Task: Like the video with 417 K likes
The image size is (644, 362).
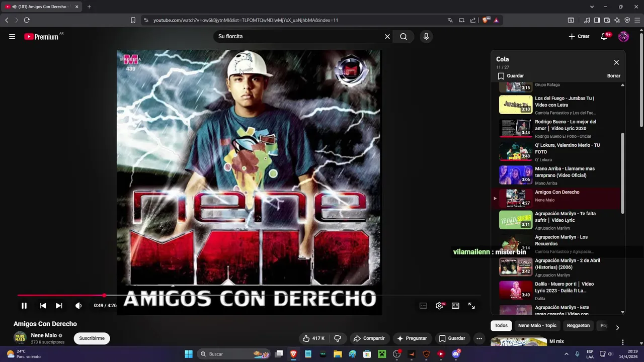Action: click(x=313, y=338)
